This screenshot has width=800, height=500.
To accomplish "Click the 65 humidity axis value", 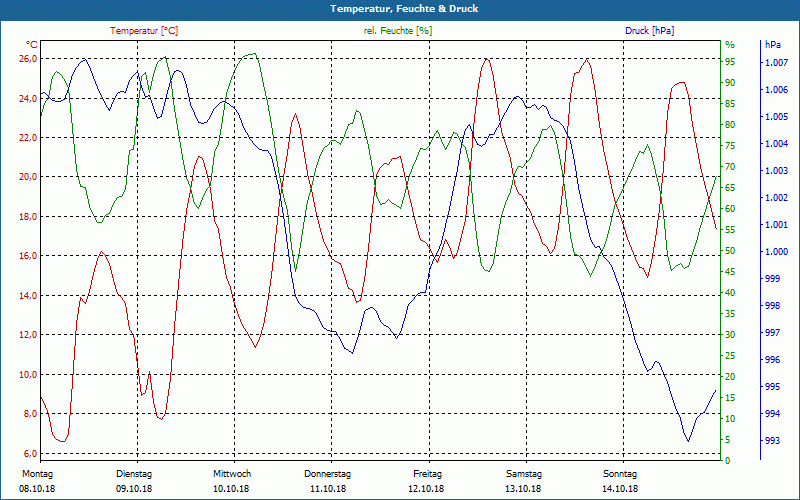I will coord(730,188).
